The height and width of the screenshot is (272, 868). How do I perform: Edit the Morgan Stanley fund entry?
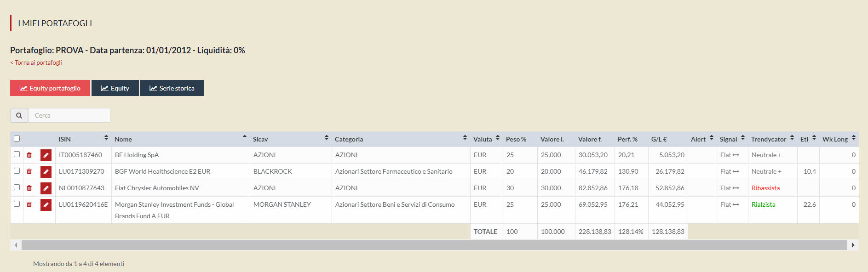[46, 205]
